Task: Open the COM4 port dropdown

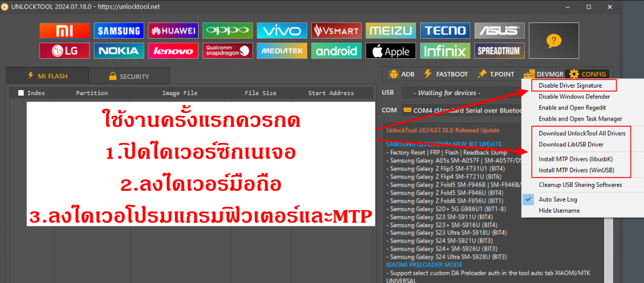Action: [x=462, y=110]
